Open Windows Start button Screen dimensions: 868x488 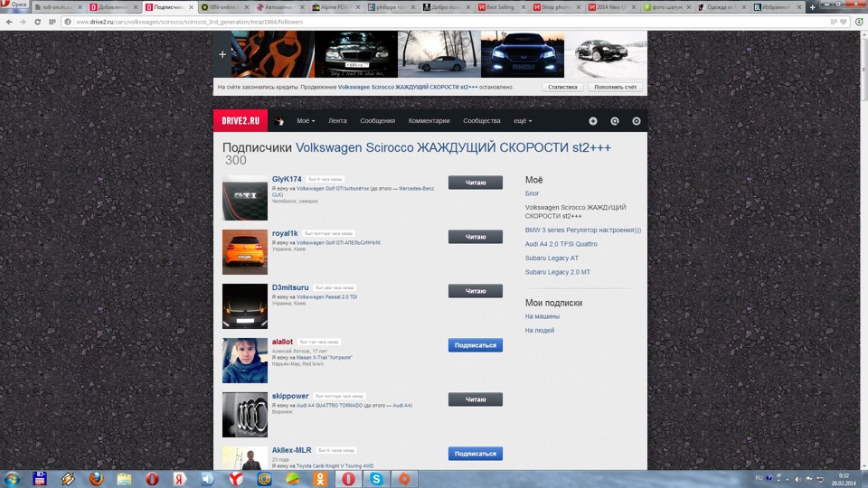tap(12, 479)
